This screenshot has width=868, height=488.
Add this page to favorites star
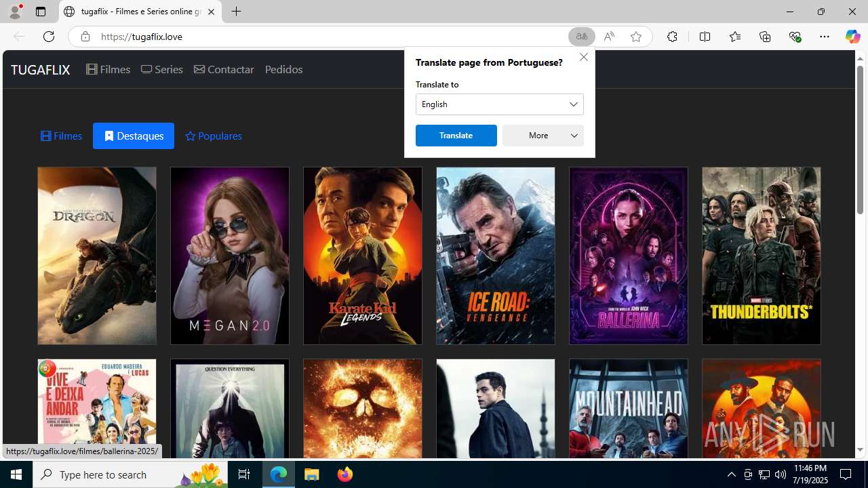point(636,37)
